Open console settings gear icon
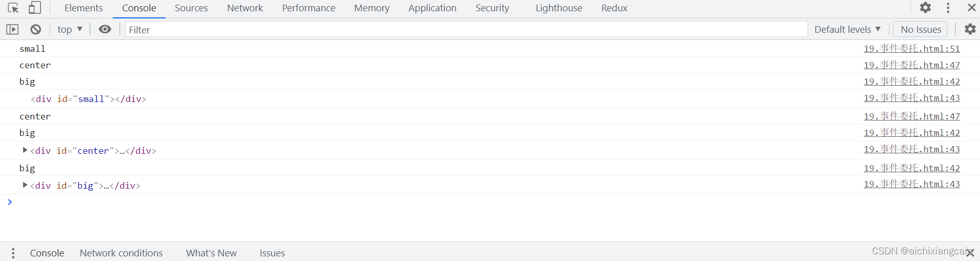 tap(970, 29)
